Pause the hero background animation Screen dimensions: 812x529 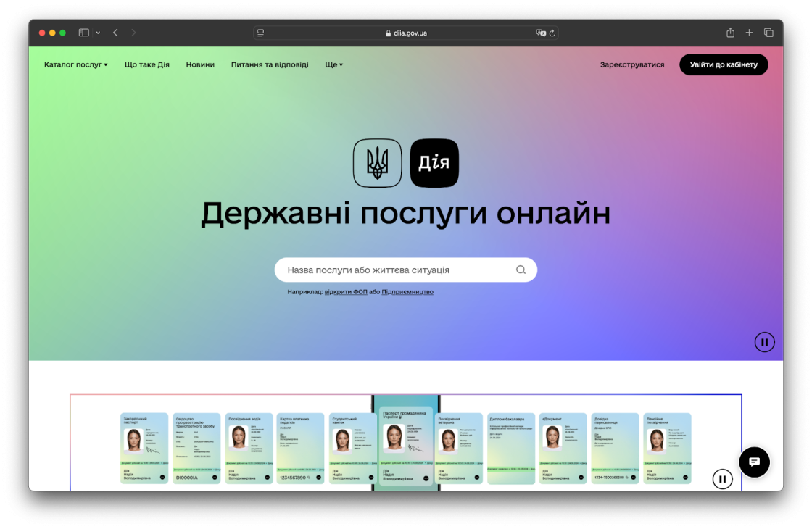pos(764,342)
